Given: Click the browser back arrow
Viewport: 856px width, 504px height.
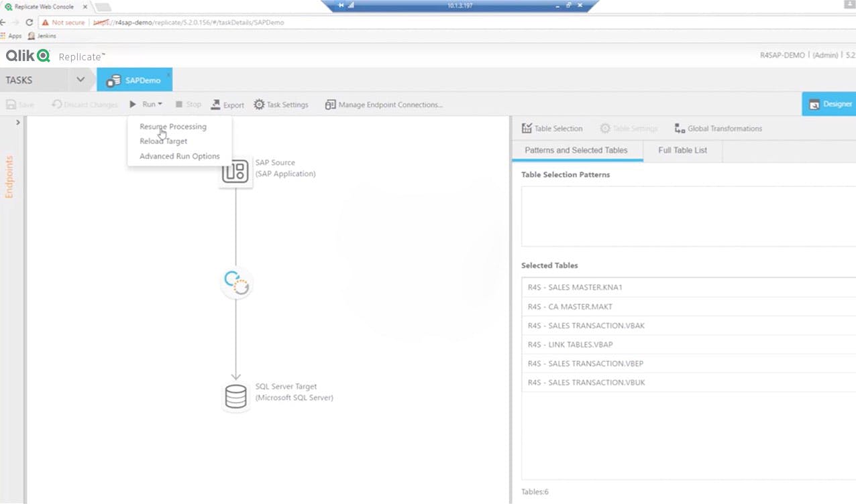Looking at the screenshot, I should [2, 22].
